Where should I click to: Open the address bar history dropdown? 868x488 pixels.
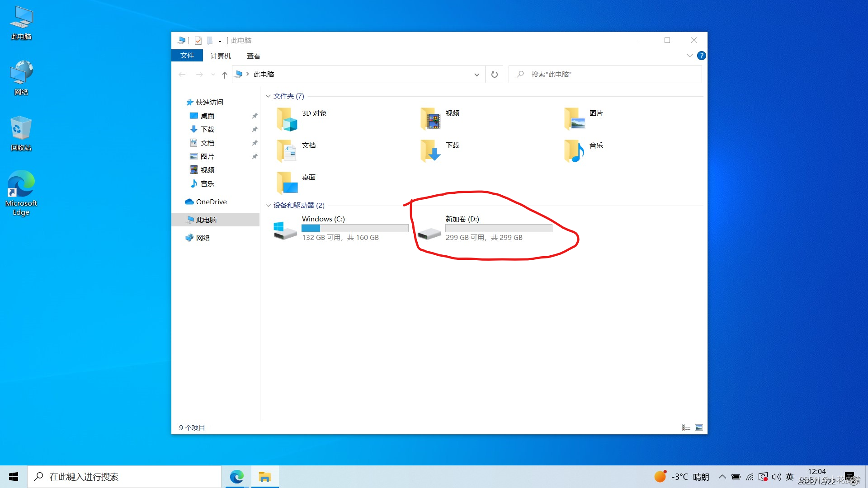(x=476, y=75)
